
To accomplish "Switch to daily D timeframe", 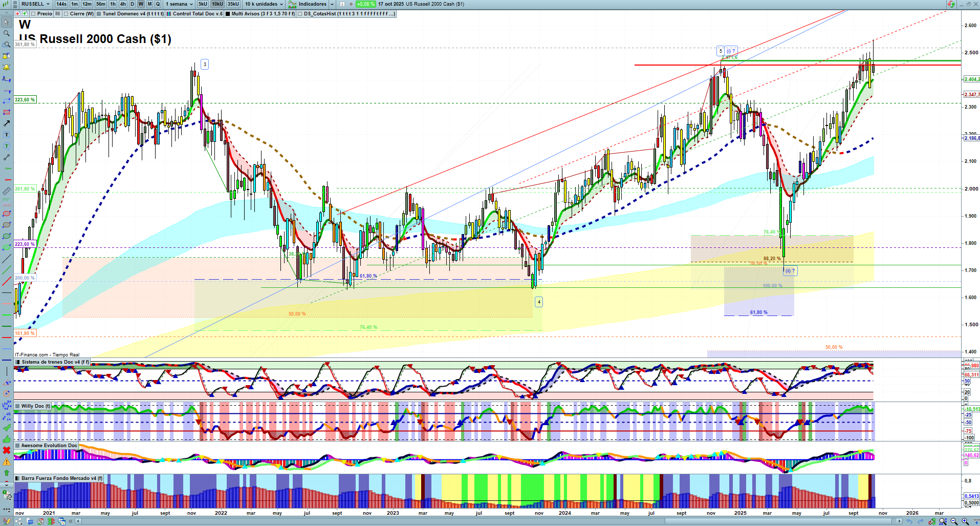I will [x=132, y=4].
